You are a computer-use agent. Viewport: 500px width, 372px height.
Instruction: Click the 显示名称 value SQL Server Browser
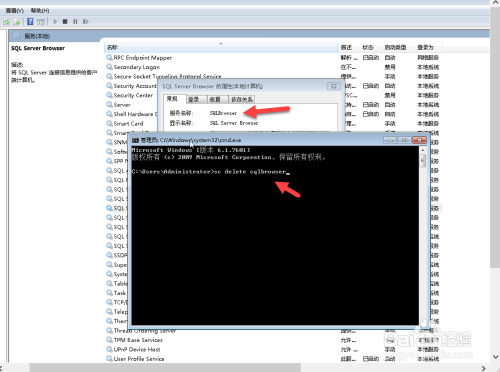[x=234, y=123]
